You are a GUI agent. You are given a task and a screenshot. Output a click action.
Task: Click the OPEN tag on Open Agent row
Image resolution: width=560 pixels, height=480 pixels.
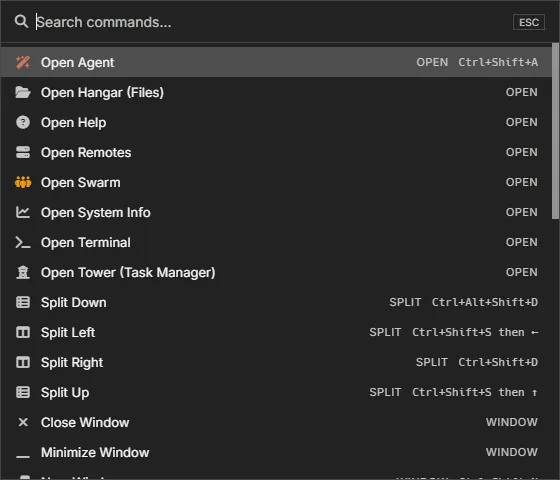point(432,62)
